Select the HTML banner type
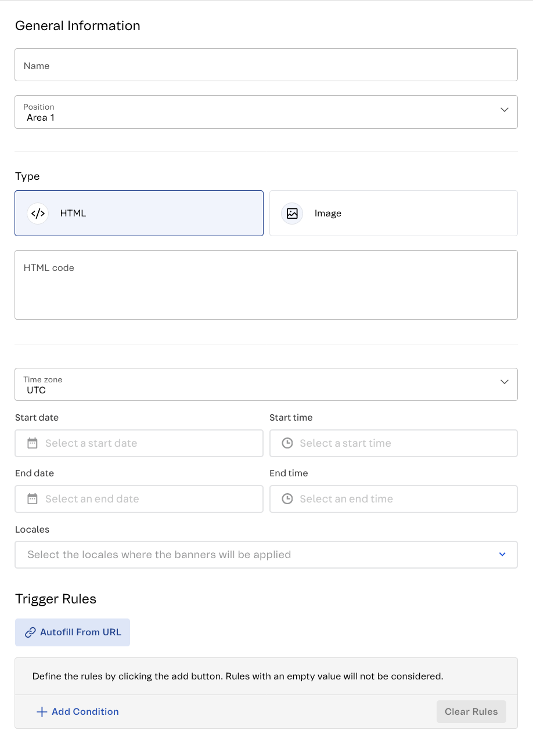This screenshot has height=756, width=533. pyautogui.click(x=139, y=214)
